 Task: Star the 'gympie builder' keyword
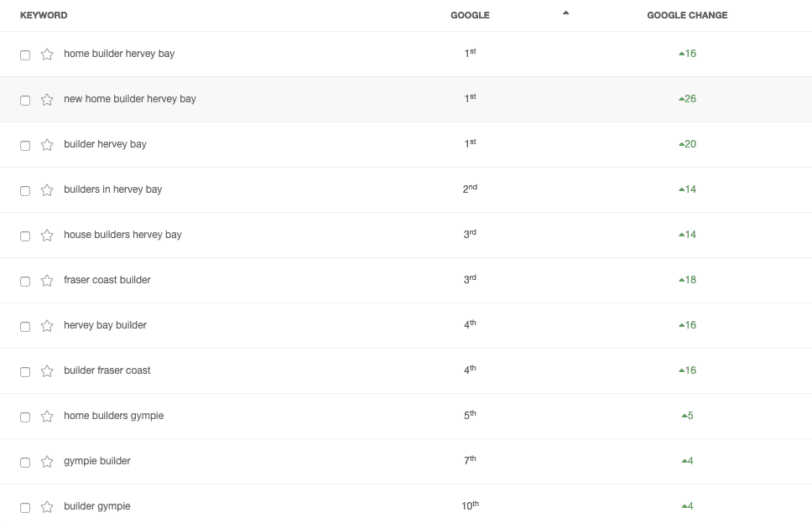pyautogui.click(x=47, y=462)
